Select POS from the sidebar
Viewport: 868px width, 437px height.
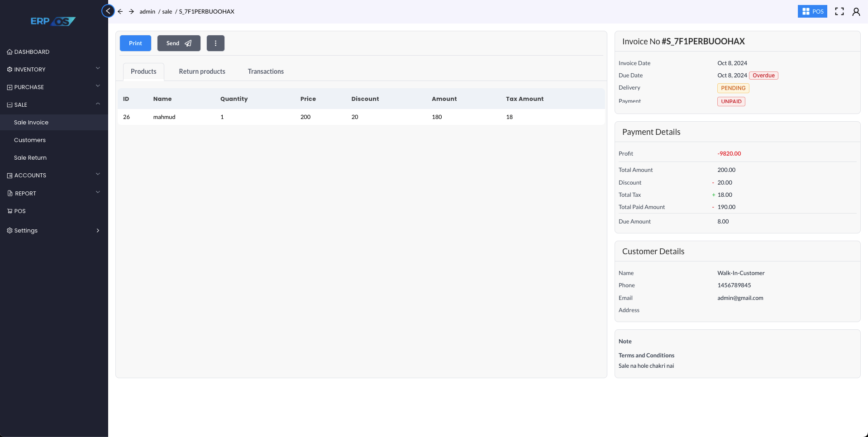(x=20, y=211)
